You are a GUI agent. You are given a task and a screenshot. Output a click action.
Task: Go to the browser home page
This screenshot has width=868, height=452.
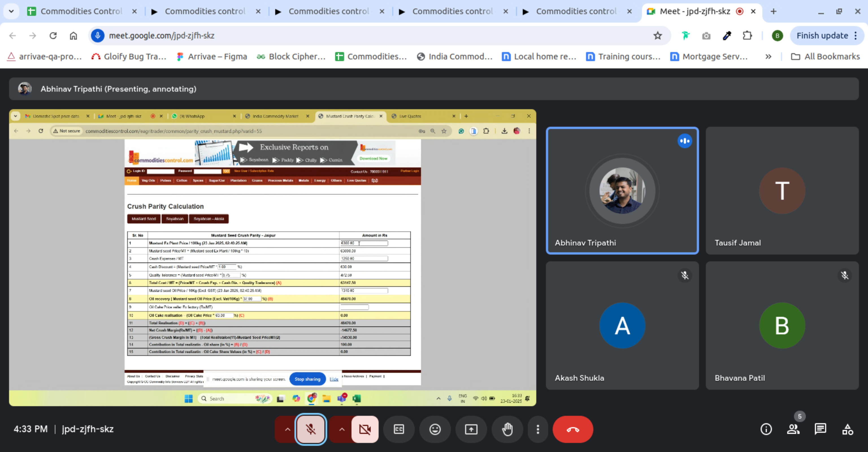(x=73, y=35)
